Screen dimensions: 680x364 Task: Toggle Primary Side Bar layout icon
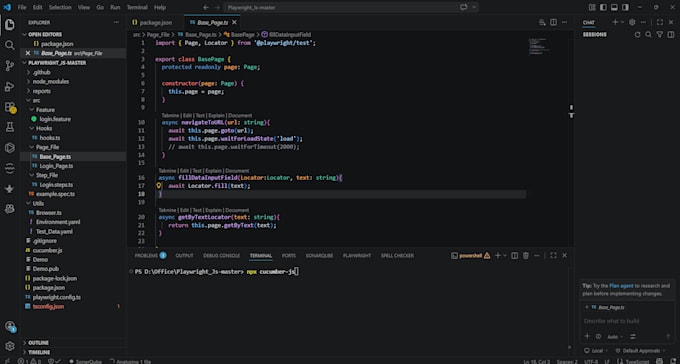pos(603,7)
